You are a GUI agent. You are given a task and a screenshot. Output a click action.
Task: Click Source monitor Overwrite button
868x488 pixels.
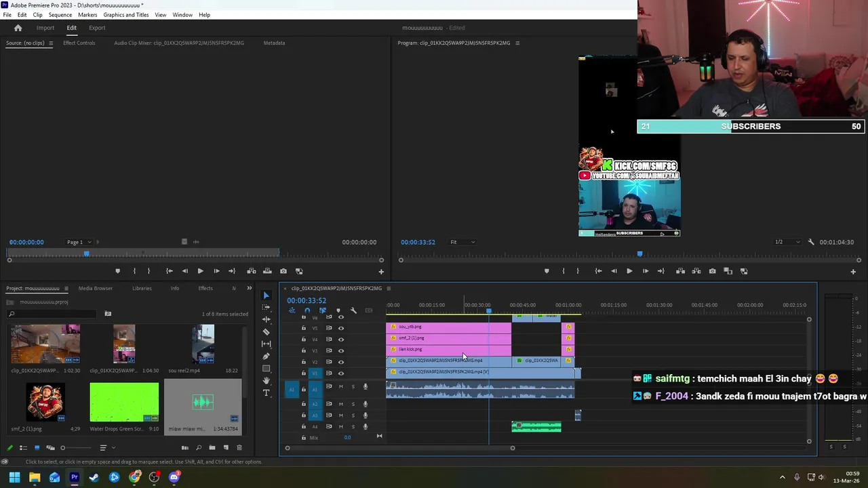[267, 271]
